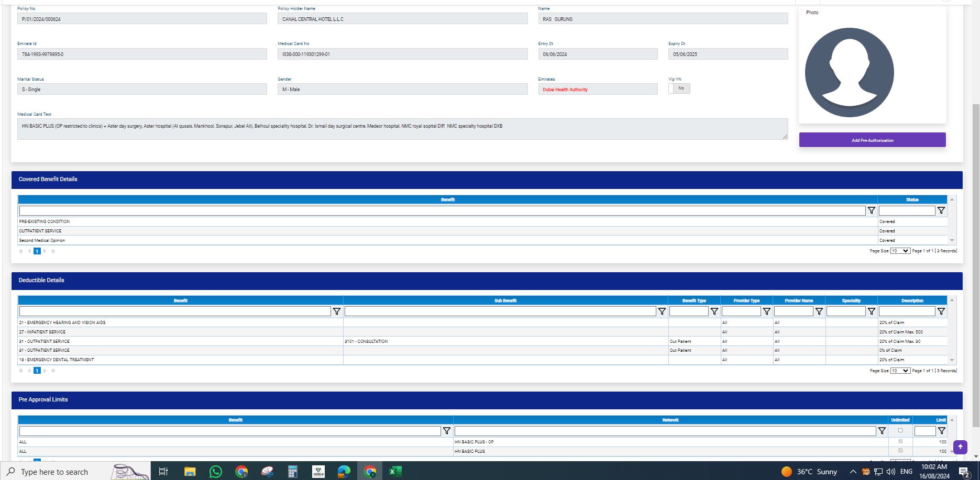
Task: Sort by the Description column header
Action: [x=912, y=300]
